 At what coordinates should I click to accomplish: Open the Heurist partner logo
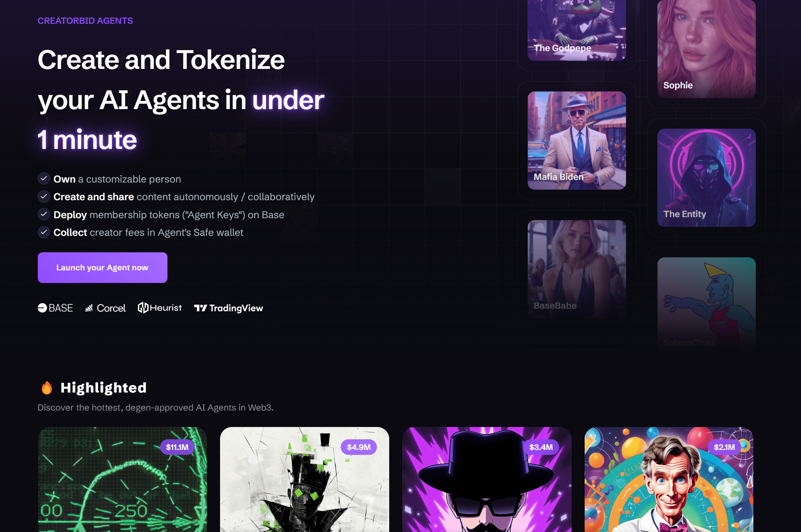[160, 308]
